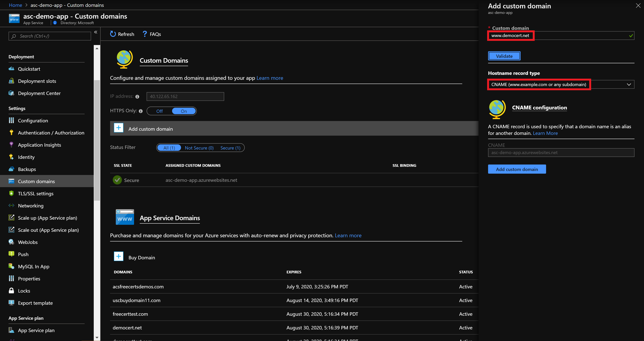Viewport: 644px width, 341px height.
Task: Click the Scale up icon
Action: pos(11,218)
